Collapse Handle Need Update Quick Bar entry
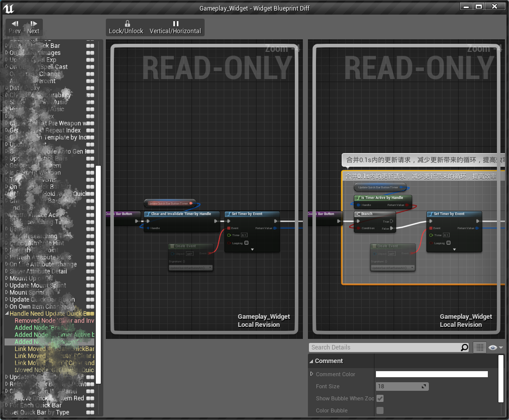Viewport: 509px width, 420px height. coord(7,314)
